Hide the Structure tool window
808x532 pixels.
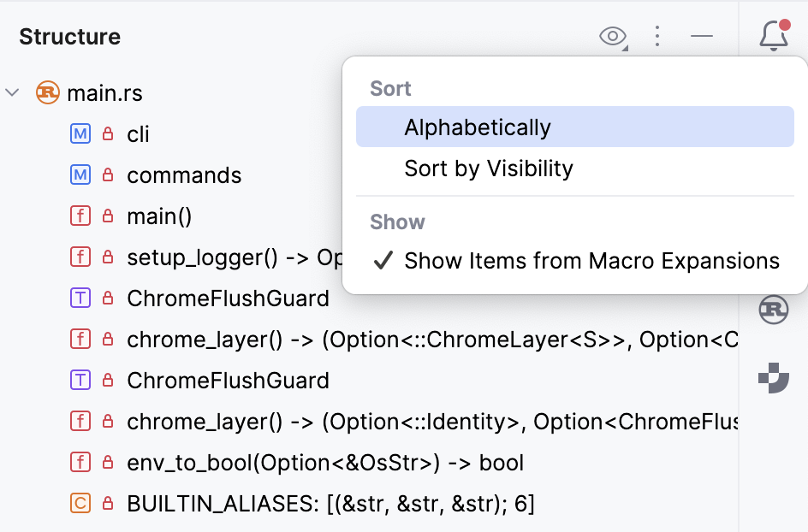point(701,36)
